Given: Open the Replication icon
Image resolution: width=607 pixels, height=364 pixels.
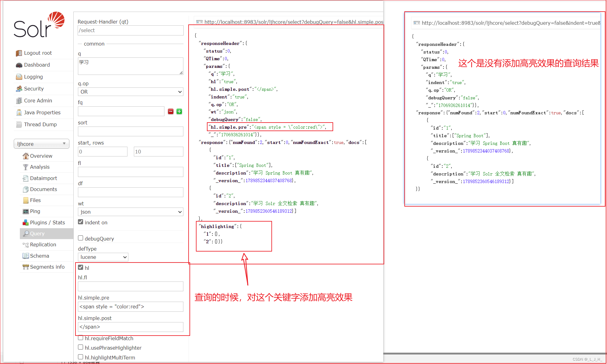Looking at the screenshot, I should click(26, 245).
